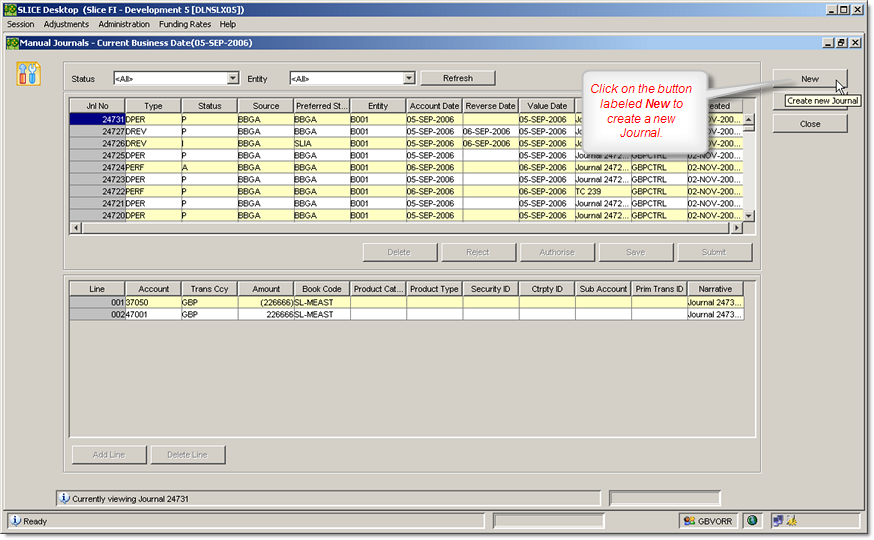This screenshot has width=874, height=540.
Task: Click the Manual Journals tools icon
Action: pyautogui.click(x=29, y=74)
